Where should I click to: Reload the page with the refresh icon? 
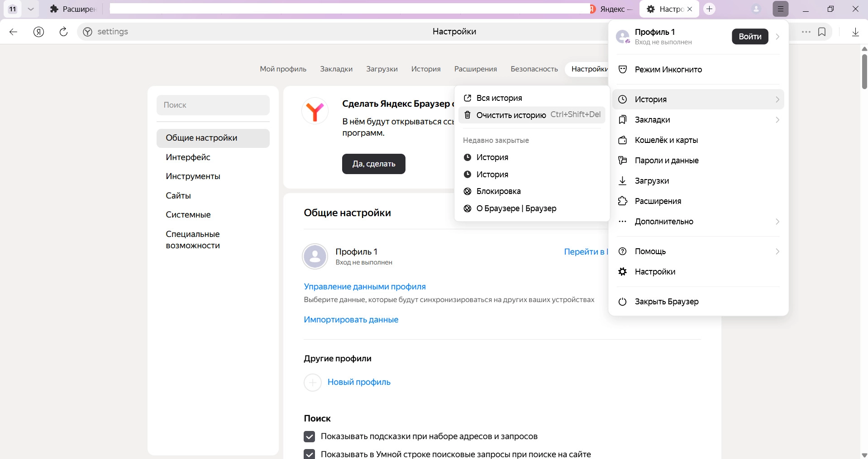pos(64,32)
